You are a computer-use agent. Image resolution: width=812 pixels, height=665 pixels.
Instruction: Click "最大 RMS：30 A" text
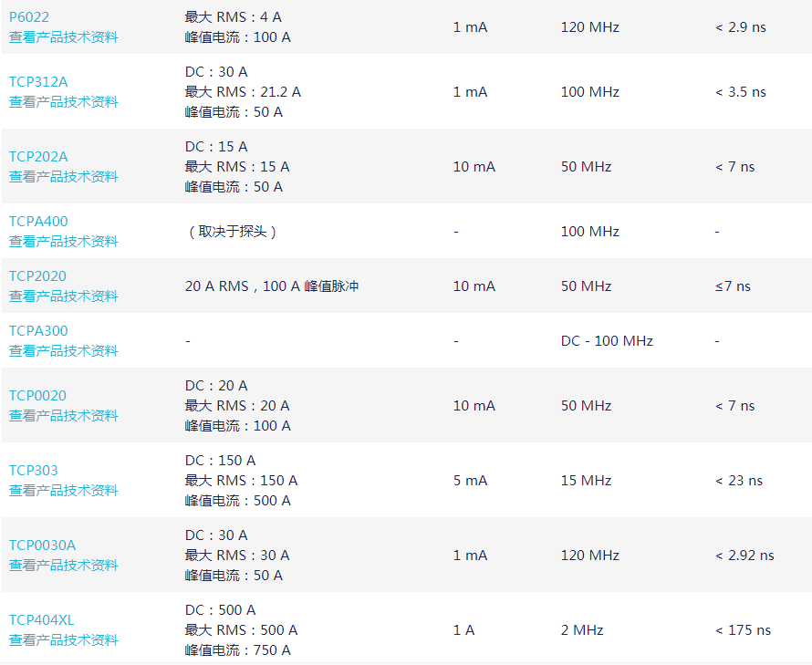coord(237,556)
